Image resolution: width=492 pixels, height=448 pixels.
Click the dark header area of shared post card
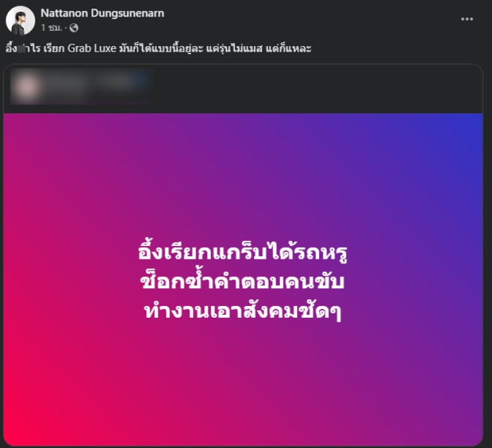(314, 88)
